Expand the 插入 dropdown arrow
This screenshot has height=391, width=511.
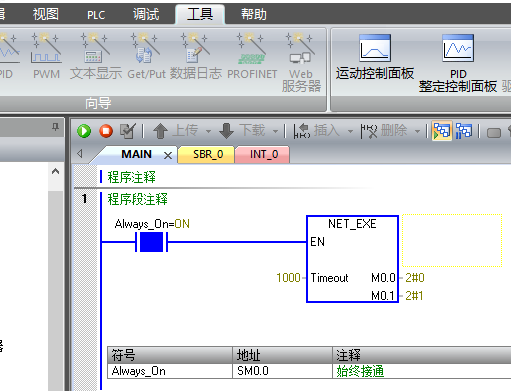click(x=350, y=131)
